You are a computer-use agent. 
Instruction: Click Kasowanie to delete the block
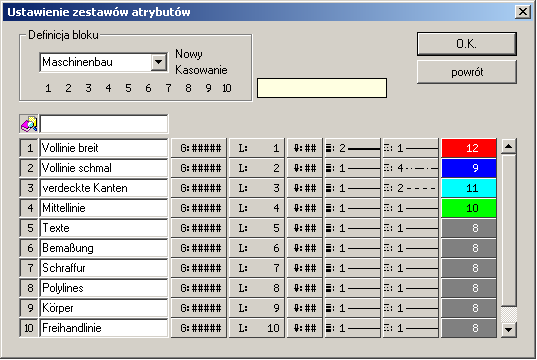[201, 70]
